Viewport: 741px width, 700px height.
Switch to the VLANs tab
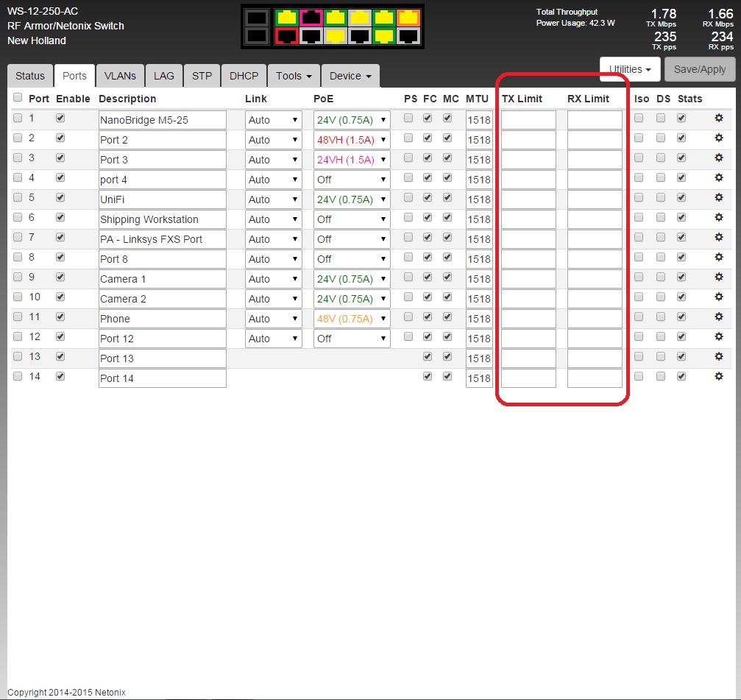click(119, 76)
